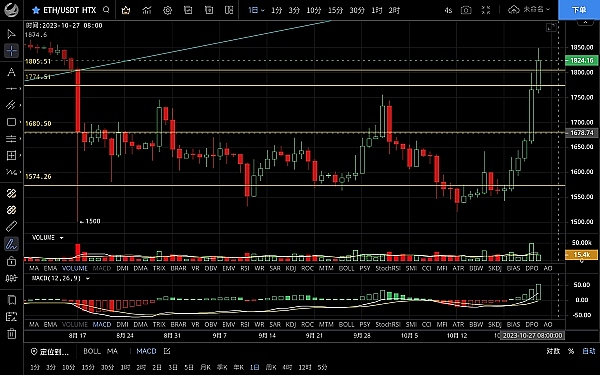Switch to 15分 timeframe in the top toolbar
This screenshot has height=375, width=600.
335,10
